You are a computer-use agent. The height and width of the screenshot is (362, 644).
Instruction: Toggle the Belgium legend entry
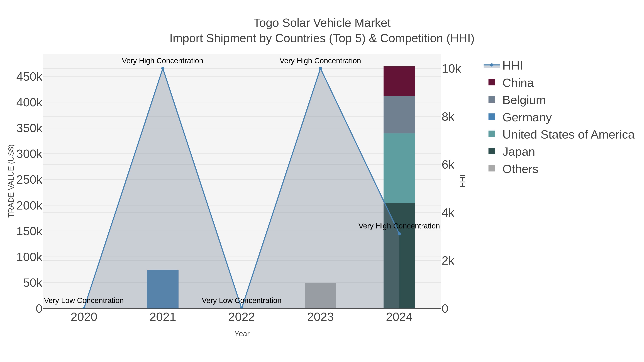click(517, 100)
